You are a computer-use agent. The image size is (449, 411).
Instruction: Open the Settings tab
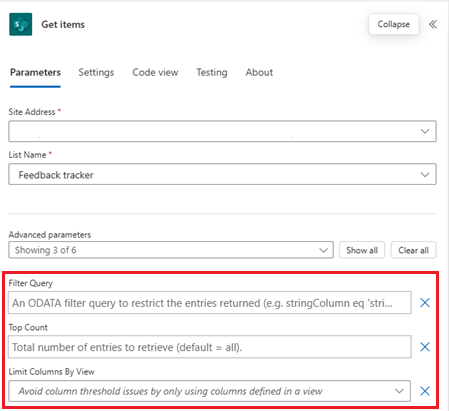coord(96,72)
